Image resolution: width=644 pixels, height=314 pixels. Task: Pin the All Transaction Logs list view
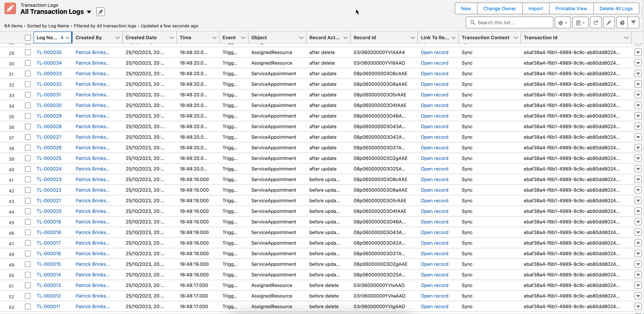coord(100,12)
